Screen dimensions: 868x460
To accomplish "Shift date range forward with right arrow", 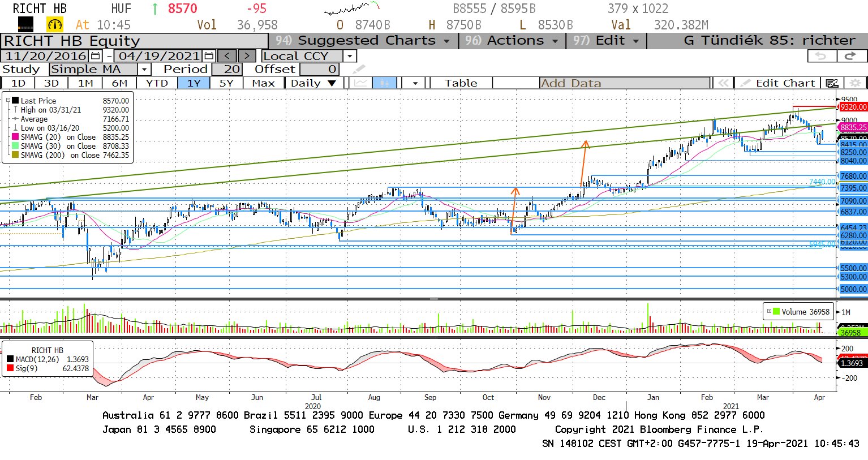I will [x=247, y=56].
